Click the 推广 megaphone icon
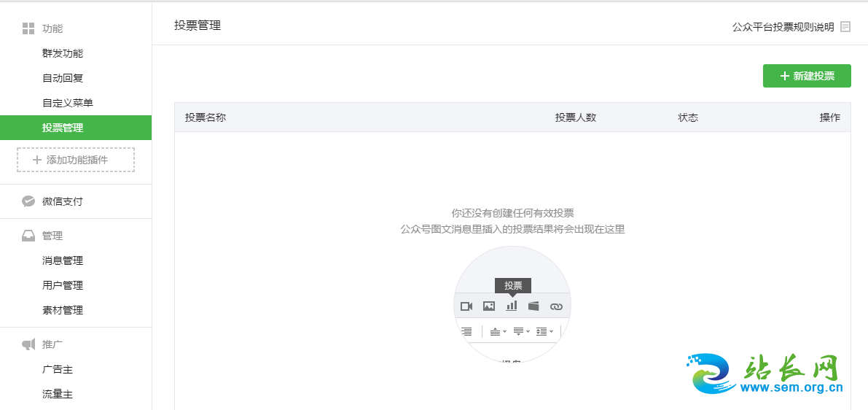868x410 pixels. point(28,344)
